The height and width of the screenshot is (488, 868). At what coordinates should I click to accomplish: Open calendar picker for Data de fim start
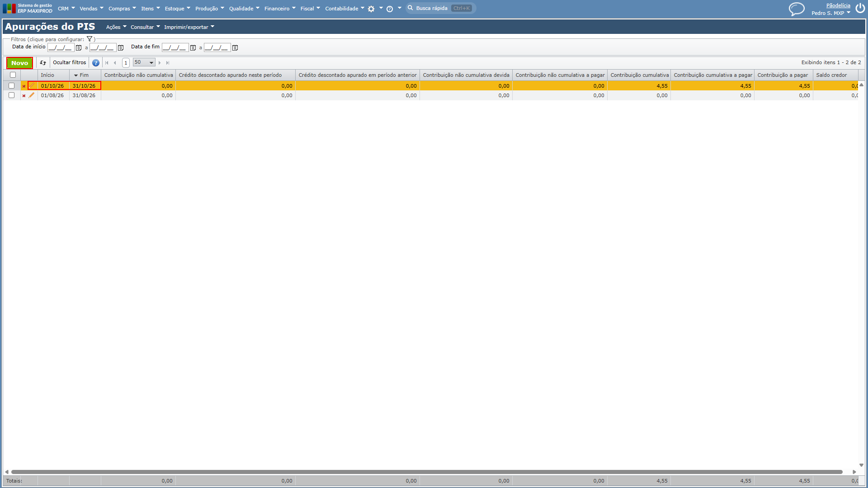[x=193, y=48]
